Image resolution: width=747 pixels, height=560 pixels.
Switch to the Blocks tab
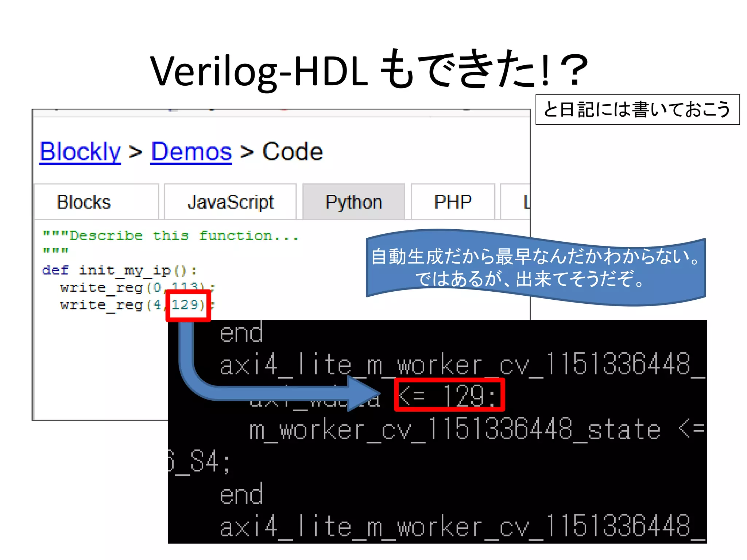[x=96, y=202]
